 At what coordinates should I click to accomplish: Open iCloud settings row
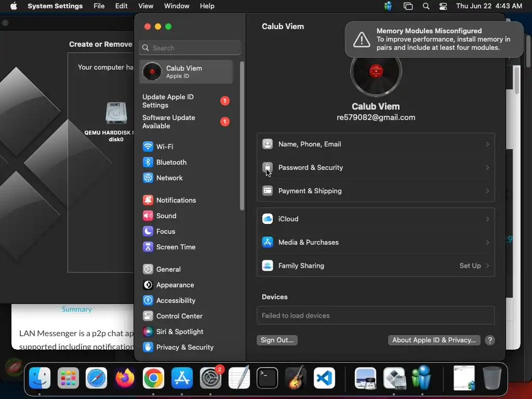point(376,219)
